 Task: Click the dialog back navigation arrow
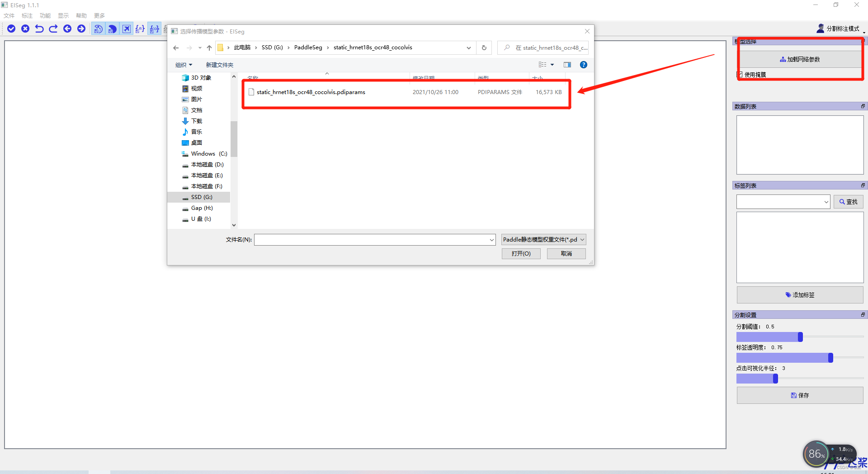pyautogui.click(x=176, y=47)
